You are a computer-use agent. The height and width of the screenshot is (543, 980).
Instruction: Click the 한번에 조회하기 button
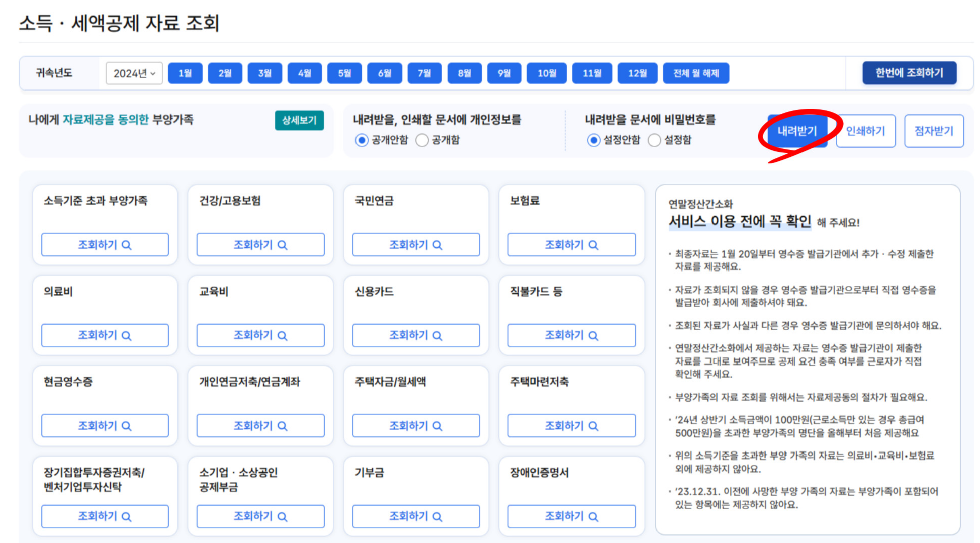click(909, 73)
